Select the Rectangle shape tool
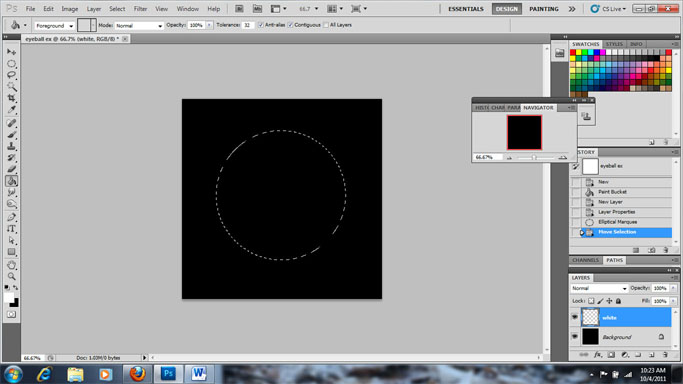The height and width of the screenshot is (384, 683). [11, 252]
